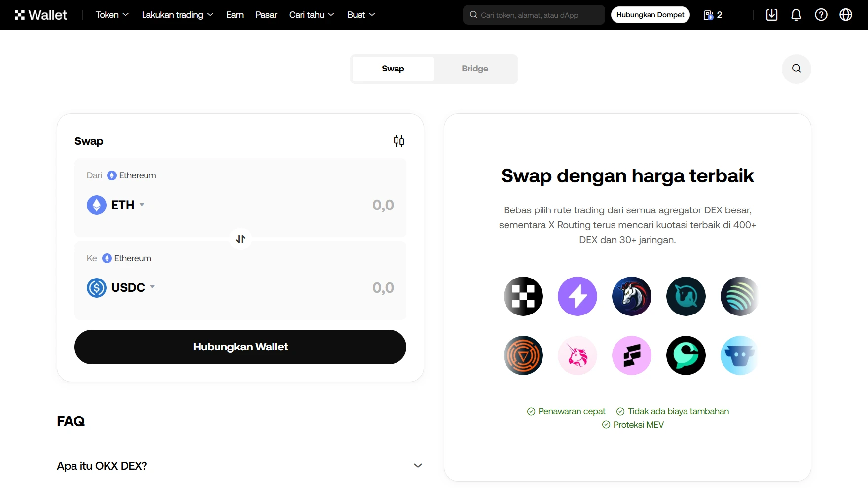Open the USDC token dropdown
This screenshot has height=488, width=868.
tap(152, 287)
